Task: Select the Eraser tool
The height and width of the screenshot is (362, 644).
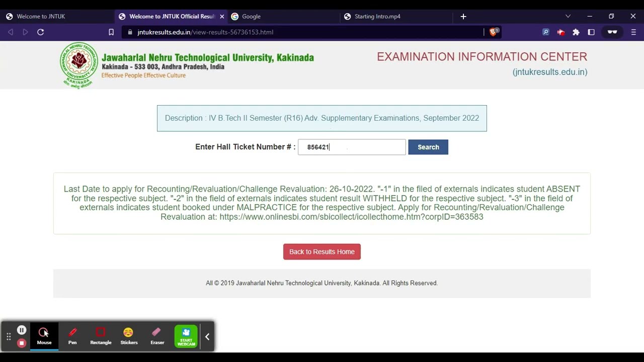Action: point(157,336)
